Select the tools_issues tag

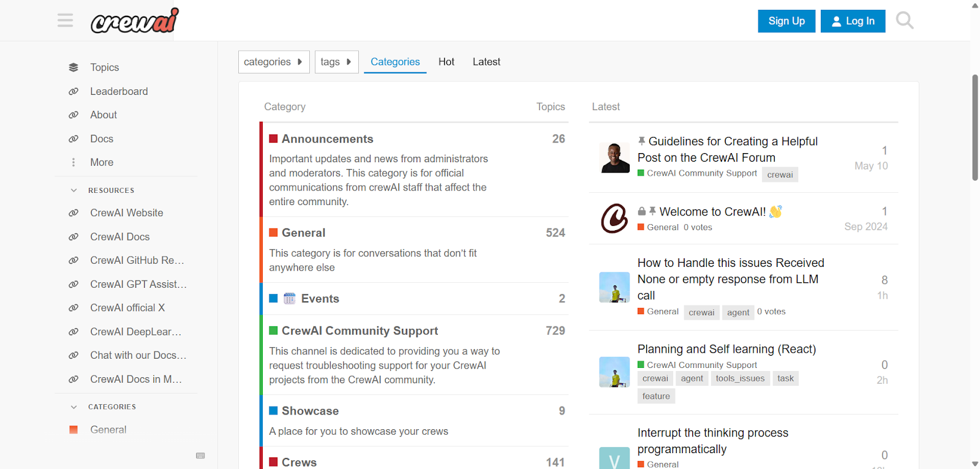tap(740, 378)
